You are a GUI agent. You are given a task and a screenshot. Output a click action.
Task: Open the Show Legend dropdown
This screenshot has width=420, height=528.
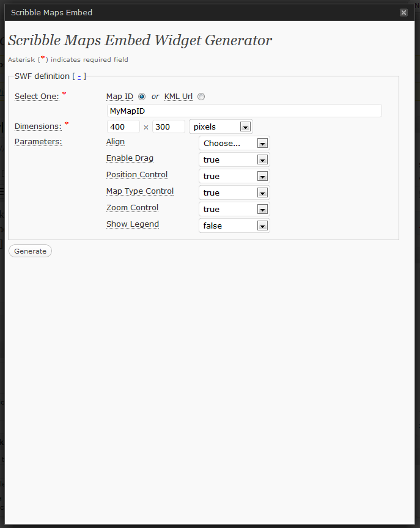(234, 226)
